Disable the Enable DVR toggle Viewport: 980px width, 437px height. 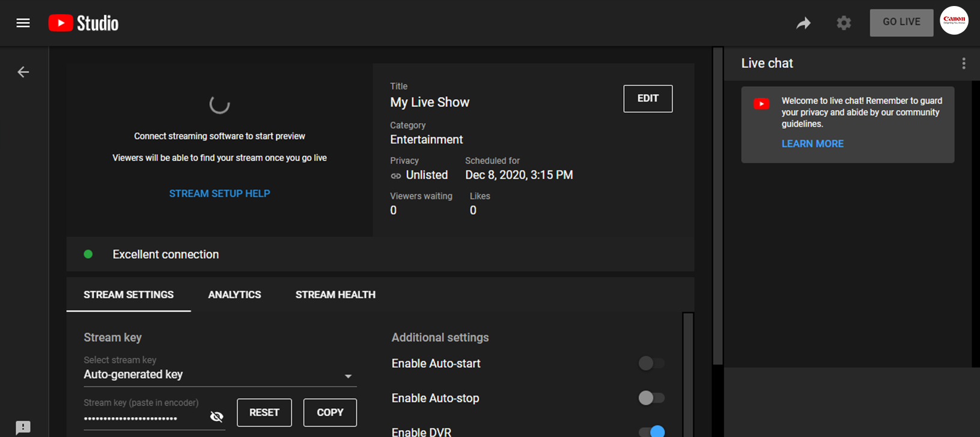(x=652, y=431)
